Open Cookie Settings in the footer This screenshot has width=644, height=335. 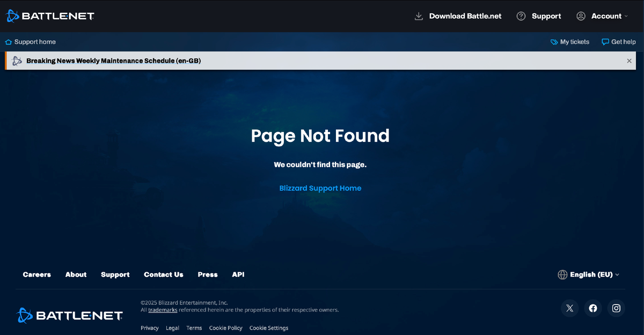[x=268, y=327]
